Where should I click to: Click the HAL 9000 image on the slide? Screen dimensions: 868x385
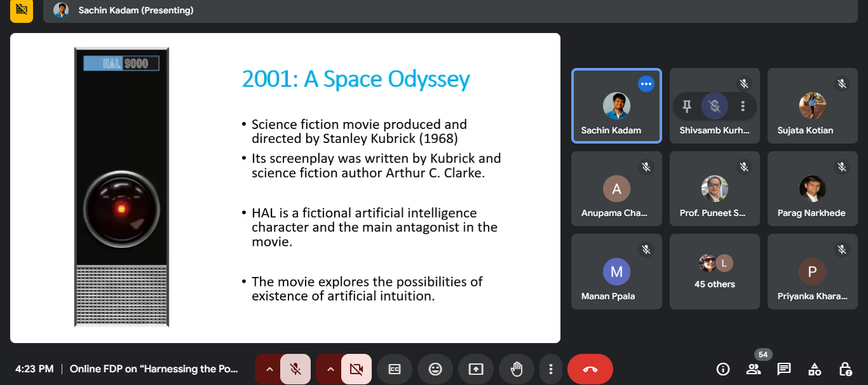tap(121, 187)
